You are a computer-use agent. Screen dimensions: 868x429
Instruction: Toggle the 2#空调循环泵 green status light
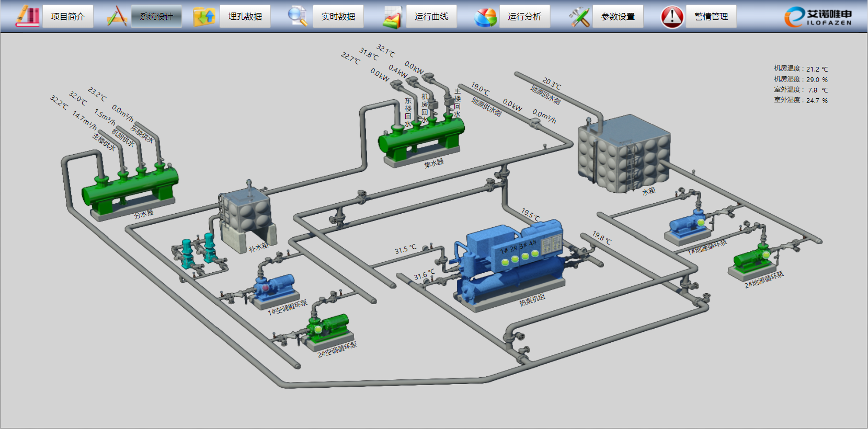click(x=317, y=329)
